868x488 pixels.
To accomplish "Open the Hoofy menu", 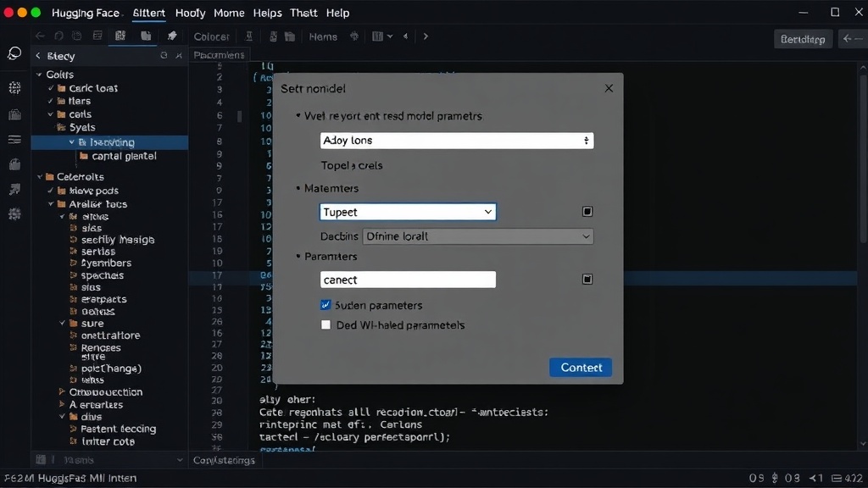I will pyautogui.click(x=191, y=13).
